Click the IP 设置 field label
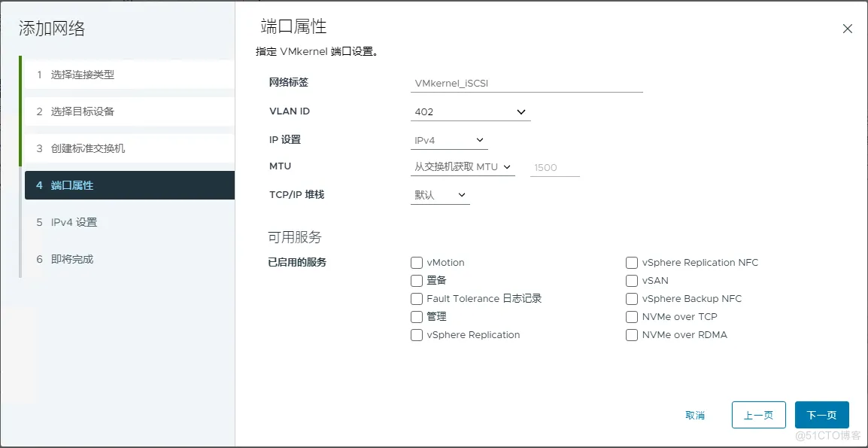Viewport: 868px width, 448px height. [x=284, y=140]
